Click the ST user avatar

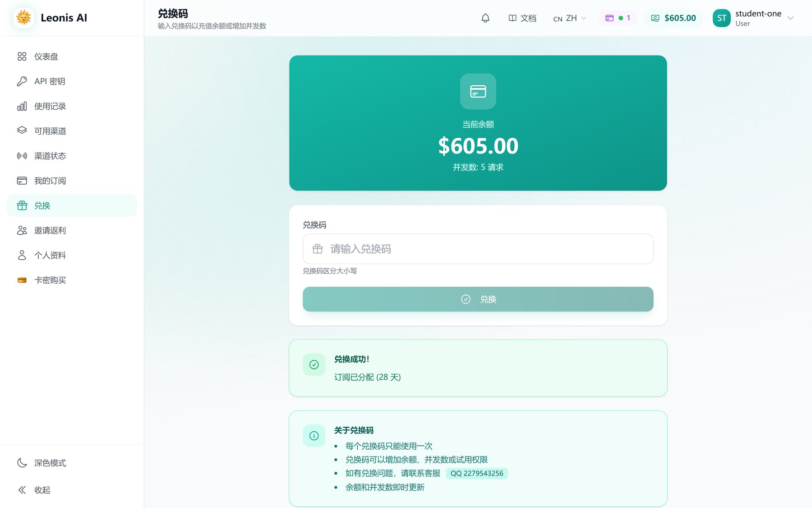pyautogui.click(x=721, y=18)
